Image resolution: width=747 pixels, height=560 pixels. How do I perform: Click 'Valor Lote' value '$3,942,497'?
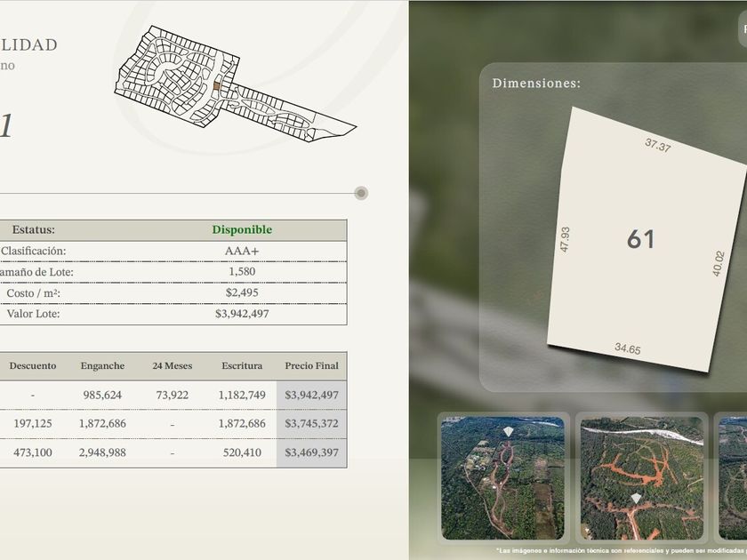point(242,313)
